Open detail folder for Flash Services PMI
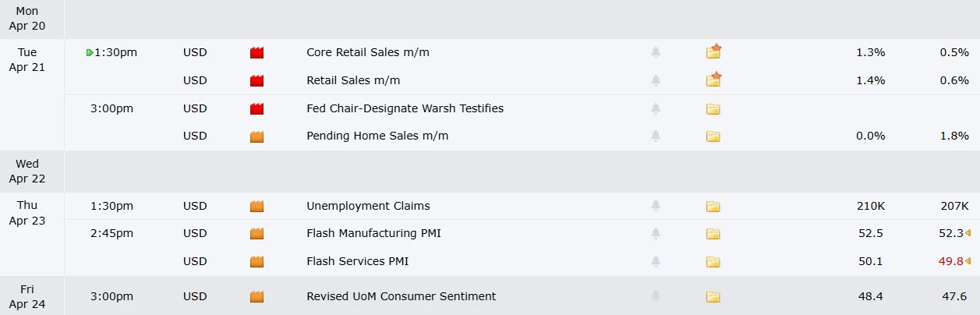This screenshot has width=980, height=315. click(x=713, y=261)
